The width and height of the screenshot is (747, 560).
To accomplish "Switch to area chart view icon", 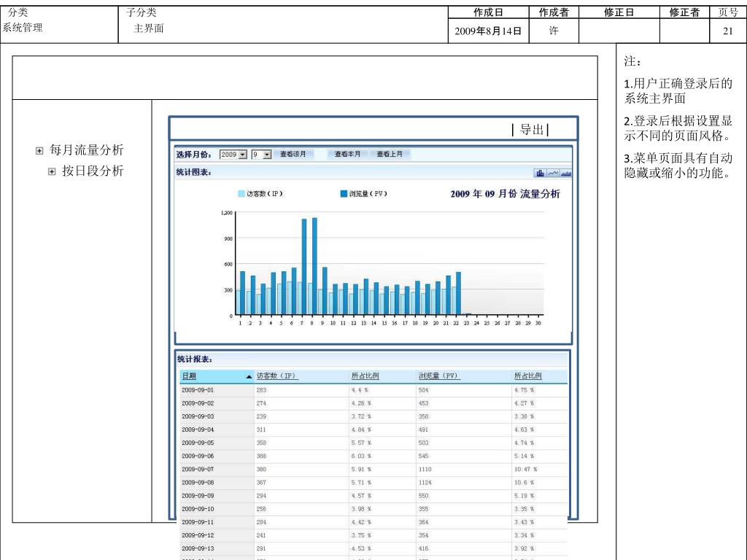I will pyautogui.click(x=566, y=173).
